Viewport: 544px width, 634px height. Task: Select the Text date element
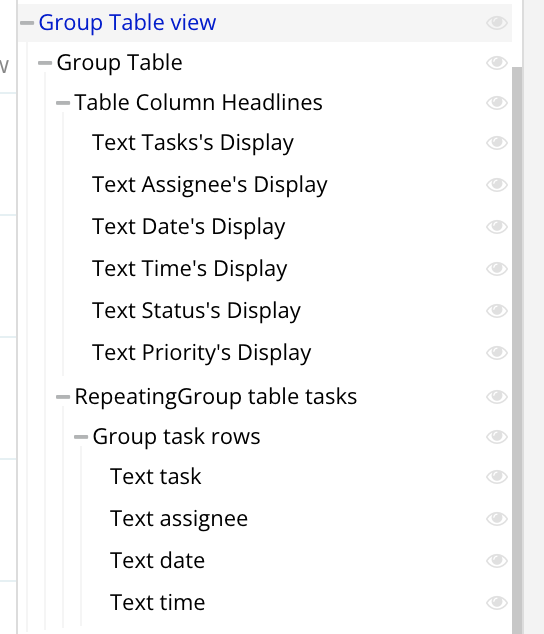157,561
